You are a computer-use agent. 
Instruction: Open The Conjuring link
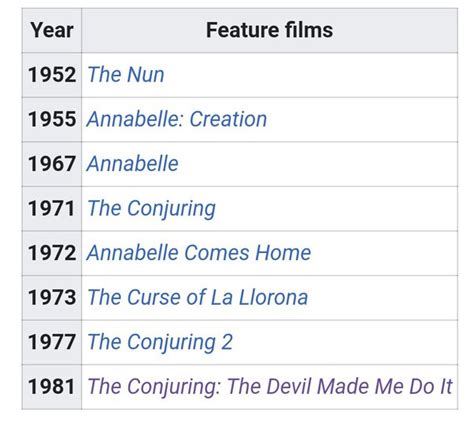point(151,209)
